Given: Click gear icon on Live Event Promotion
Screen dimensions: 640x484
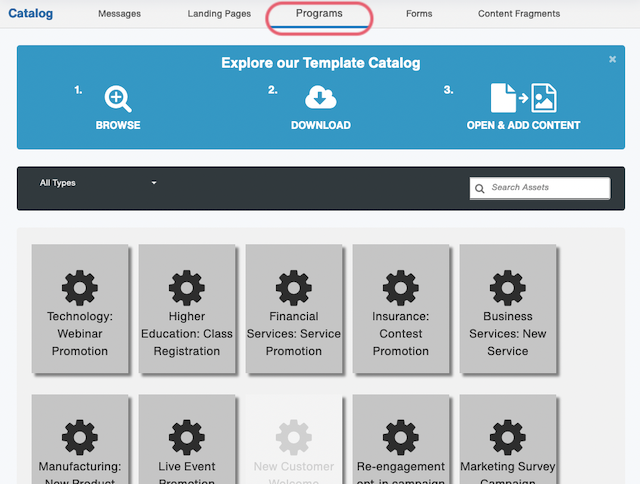Looking at the screenshot, I should click(187, 437).
